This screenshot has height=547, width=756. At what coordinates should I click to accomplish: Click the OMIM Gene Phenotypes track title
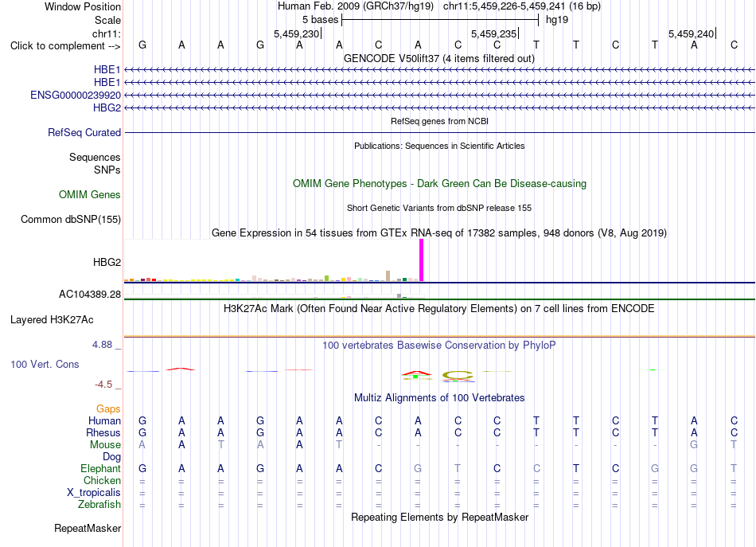coord(440,183)
